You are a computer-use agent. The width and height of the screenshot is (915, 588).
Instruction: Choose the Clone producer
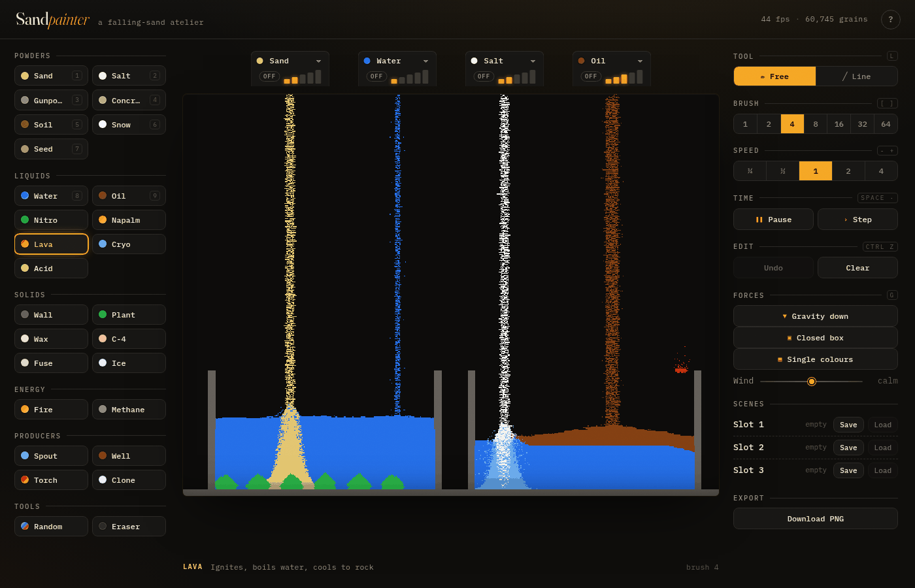129,480
